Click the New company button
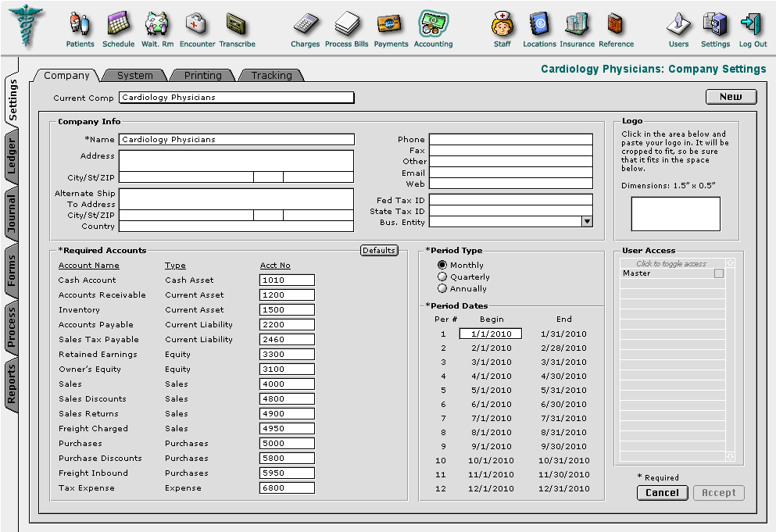The height and width of the screenshot is (532, 776). point(731,97)
